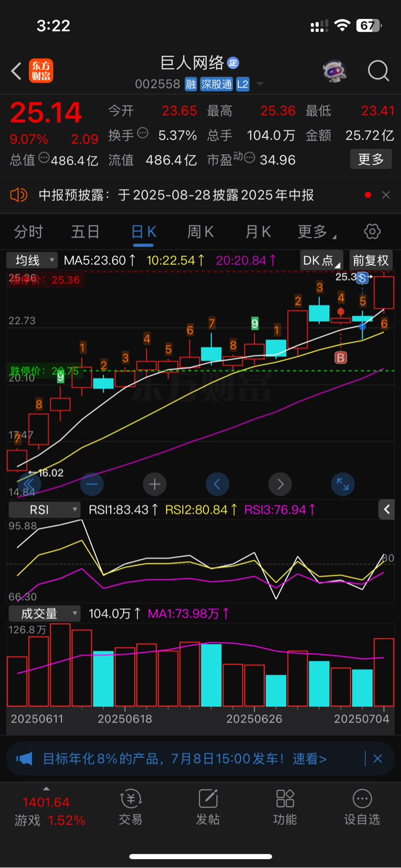Tap the back arrow icon

click(16, 71)
